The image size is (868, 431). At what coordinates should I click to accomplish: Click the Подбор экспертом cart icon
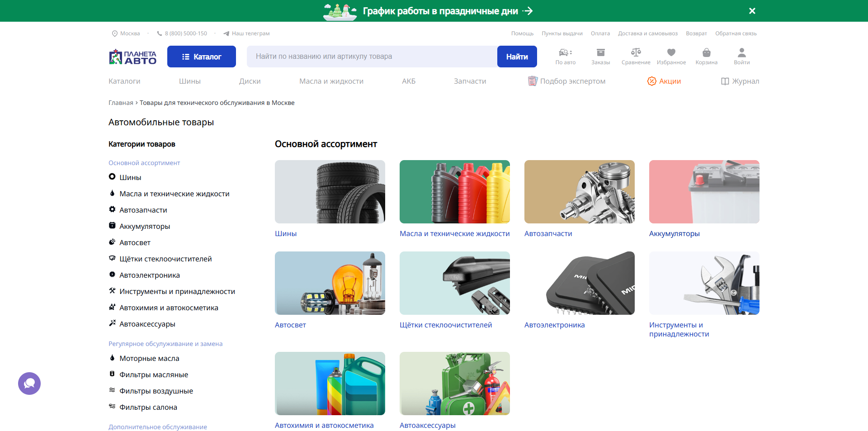tap(532, 81)
